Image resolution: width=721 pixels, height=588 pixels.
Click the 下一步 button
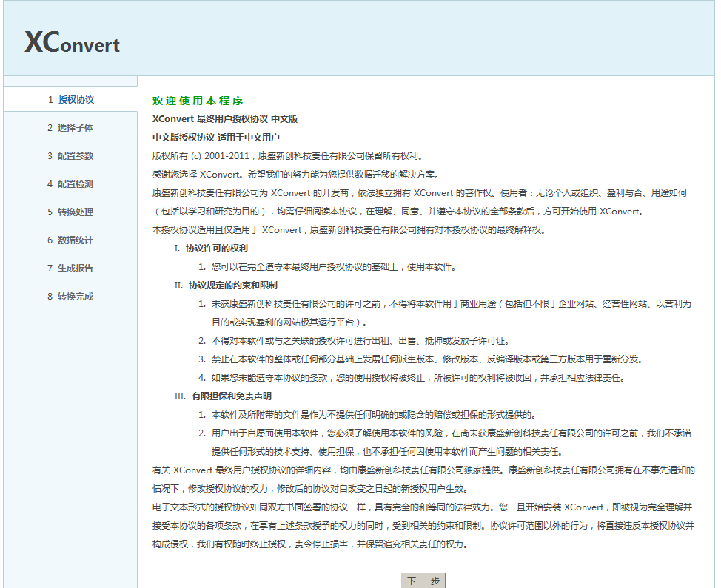click(x=423, y=581)
